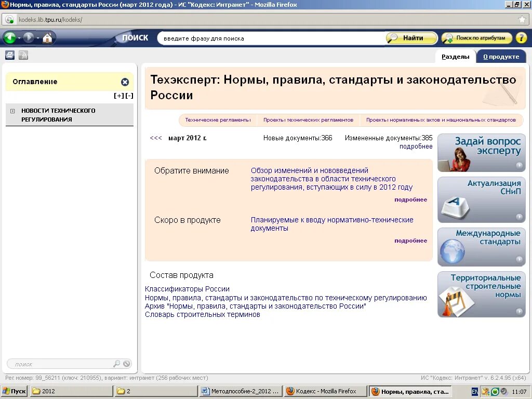
Task: Open Нормы, правила по техническому регулированию link
Action: pyautogui.click(x=286, y=298)
